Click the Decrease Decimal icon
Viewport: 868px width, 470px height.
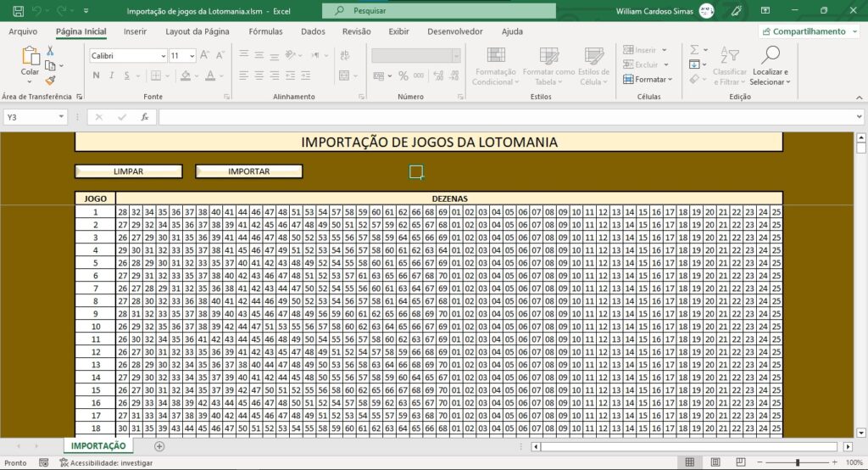click(454, 76)
